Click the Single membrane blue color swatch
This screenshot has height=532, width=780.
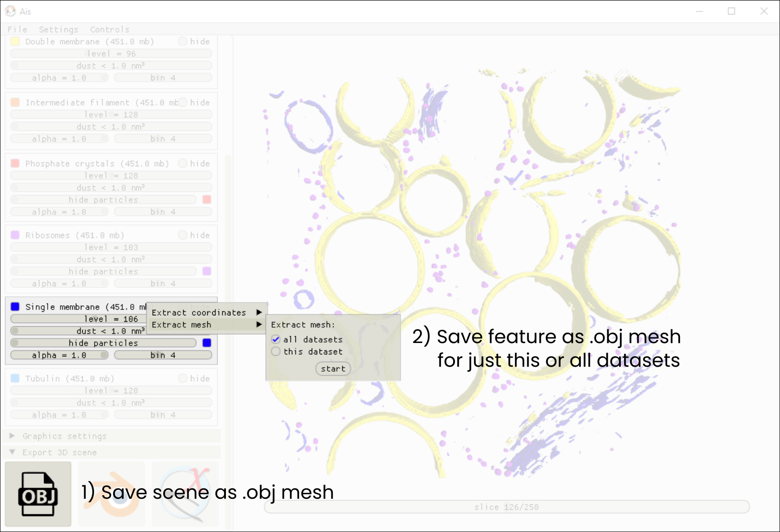click(x=15, y=307)
